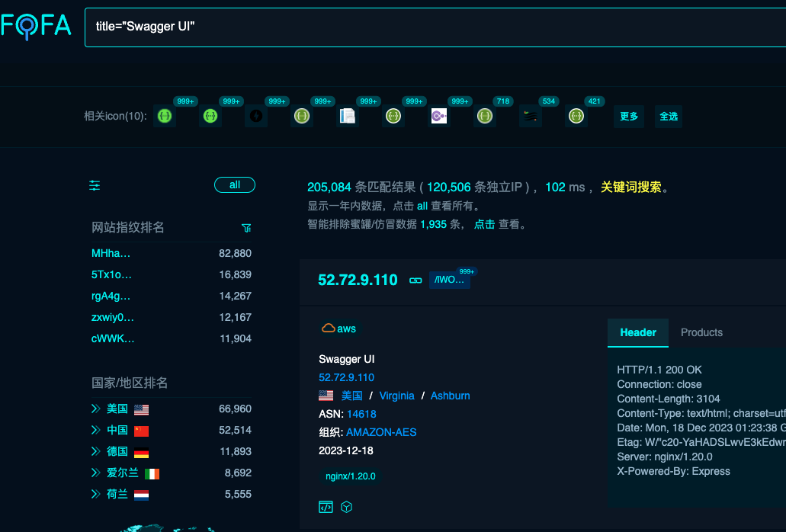Image resolution: width=786 pixels, height=532 pixels.
Task: View website source code icon
Action: click(326, 507)
